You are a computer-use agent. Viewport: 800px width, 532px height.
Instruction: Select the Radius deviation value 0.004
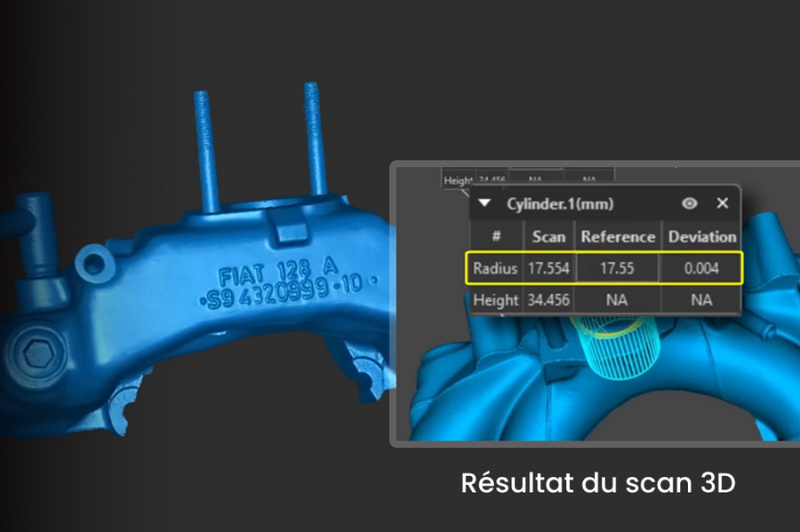[701, 268]
